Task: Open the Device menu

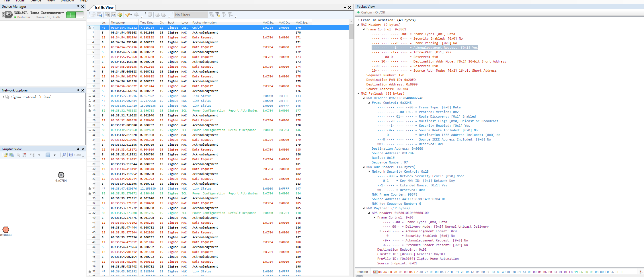Action: coord(36,1)
